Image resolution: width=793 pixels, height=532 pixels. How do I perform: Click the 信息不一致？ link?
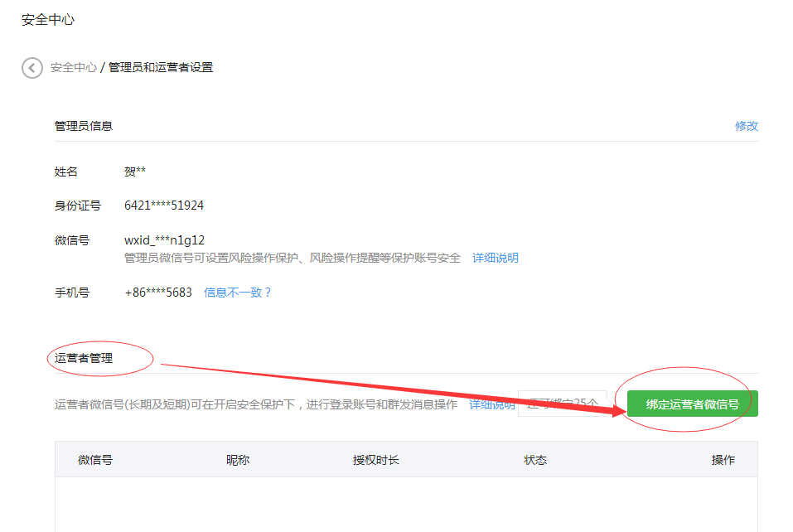pos(238,293)
